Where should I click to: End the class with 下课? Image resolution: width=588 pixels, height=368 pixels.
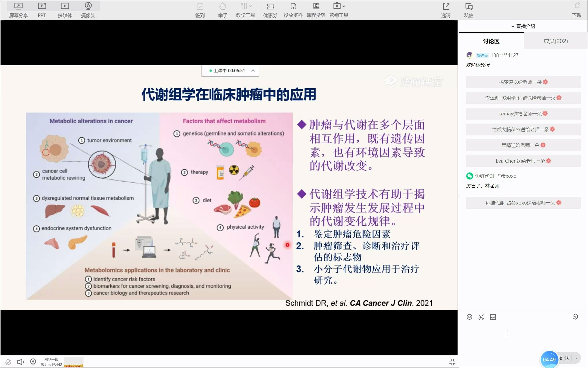tap(577, 10)
